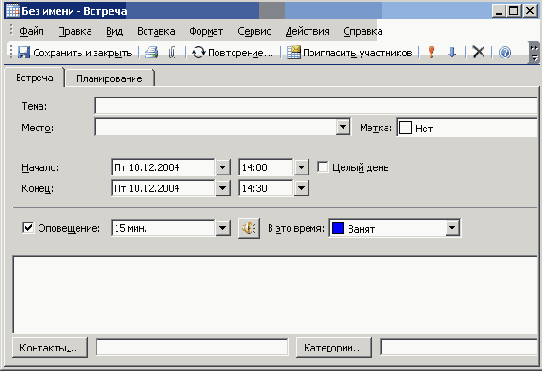The image size is (542, 371).
Task: Open the Сервис menu
Action: (254, 31)
